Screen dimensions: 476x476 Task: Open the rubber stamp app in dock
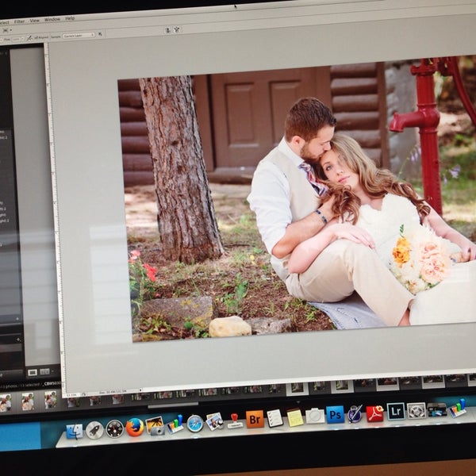(x=235, y=420)
